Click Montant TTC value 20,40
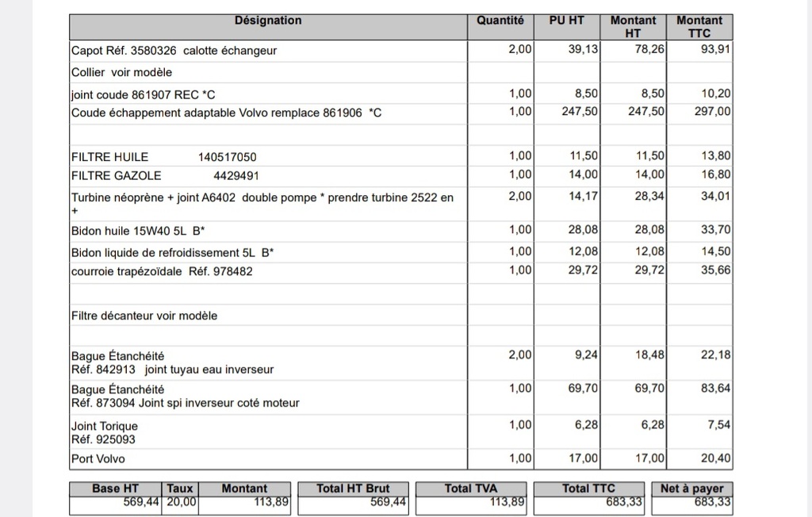 coord(716,458)
